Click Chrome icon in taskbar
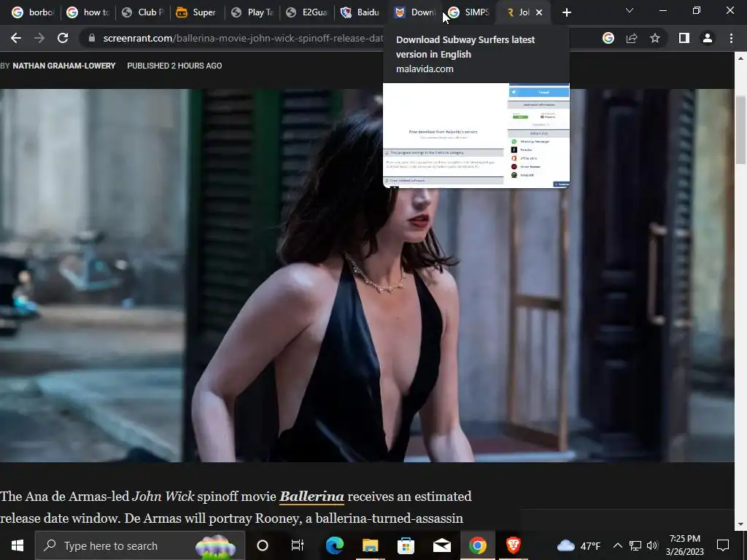This screenshot has height=560, width=747. pyautogui.click(x=477, y=545)
